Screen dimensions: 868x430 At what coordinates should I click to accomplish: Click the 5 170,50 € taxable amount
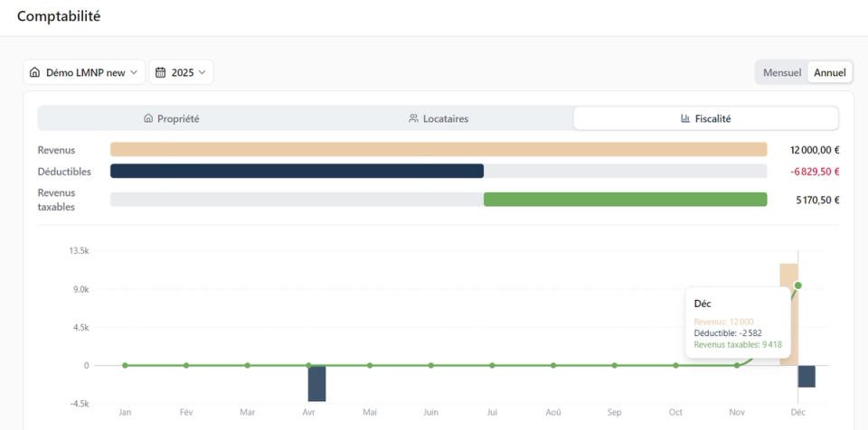click(x=817, y=200)
